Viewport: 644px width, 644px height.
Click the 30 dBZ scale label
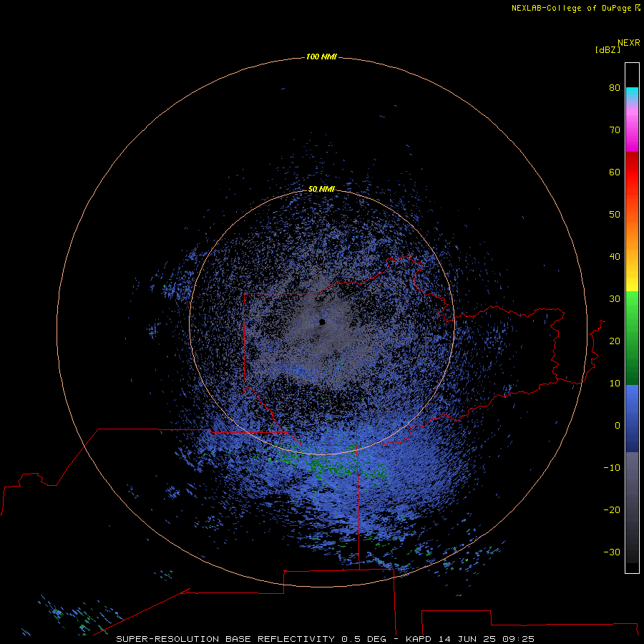[x=615, y=299]
